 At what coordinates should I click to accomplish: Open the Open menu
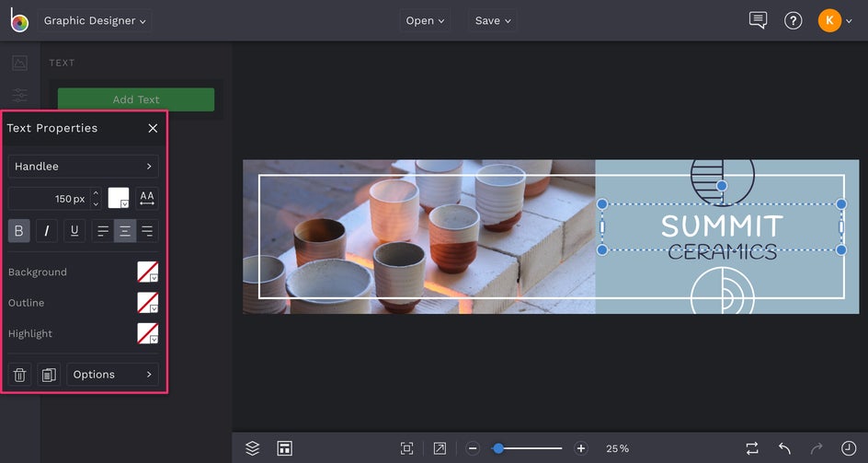[425, 20]
